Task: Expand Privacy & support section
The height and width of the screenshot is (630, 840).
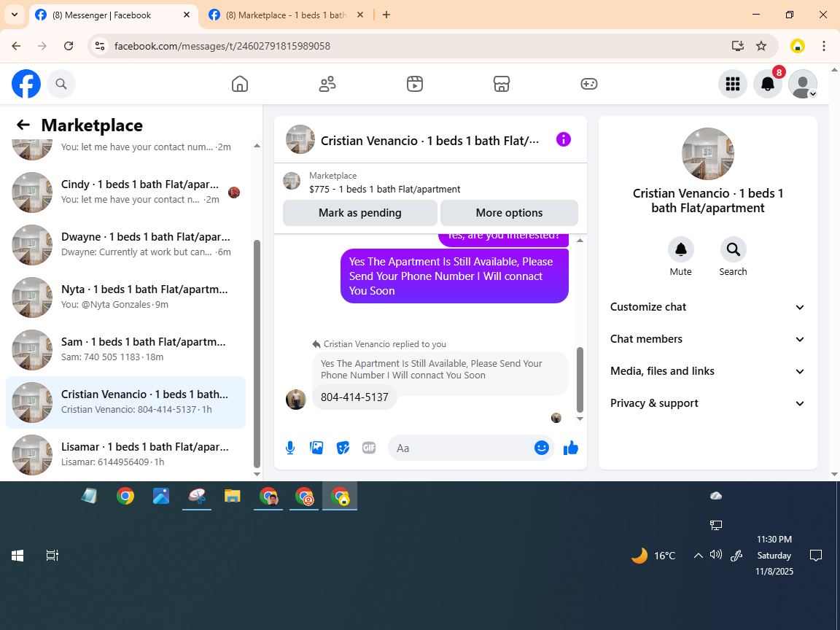Action: [x=708, y=403]
